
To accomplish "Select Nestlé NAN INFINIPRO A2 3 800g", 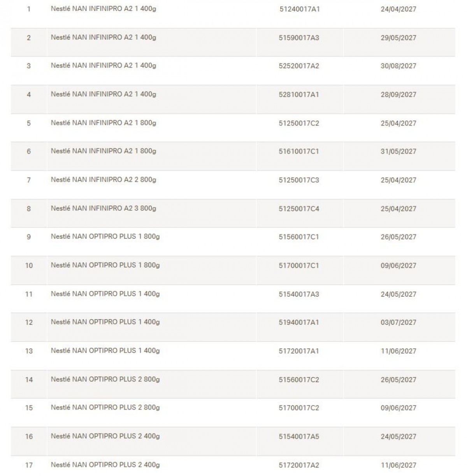I will tap(104, 208).
